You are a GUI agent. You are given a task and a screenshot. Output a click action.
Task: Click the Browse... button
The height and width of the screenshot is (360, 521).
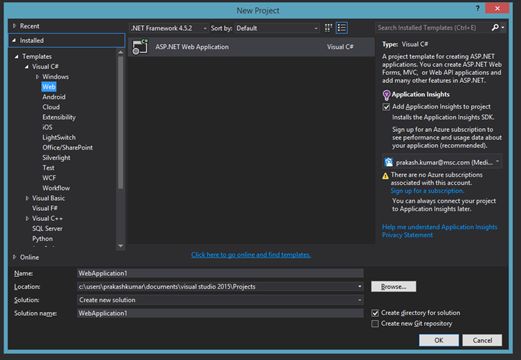pyautogui.click(x=393, y=286)
